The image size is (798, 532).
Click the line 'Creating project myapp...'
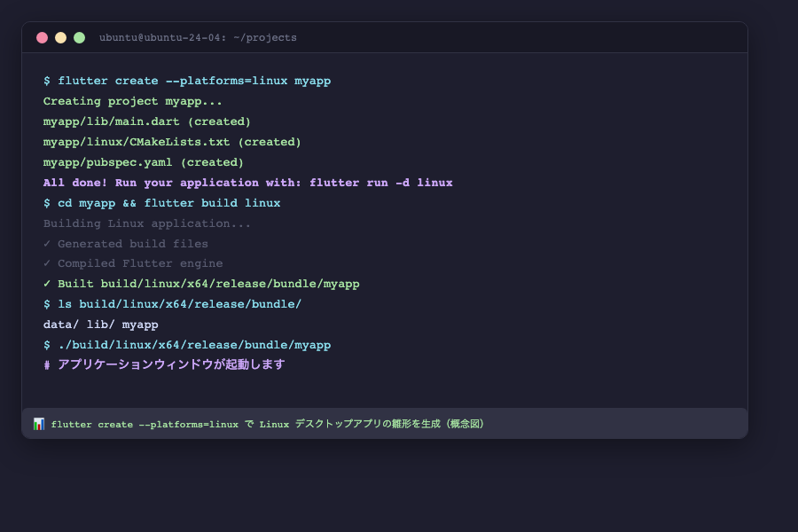coord(133,101)
